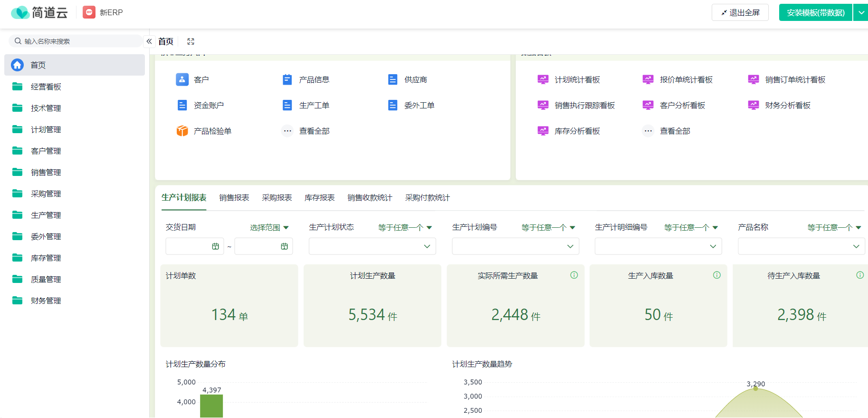The width and height of the screenshot is (868, 418).
Task: Click the 4,397 bar in distribution chart
Action: (x=211, y=406)
